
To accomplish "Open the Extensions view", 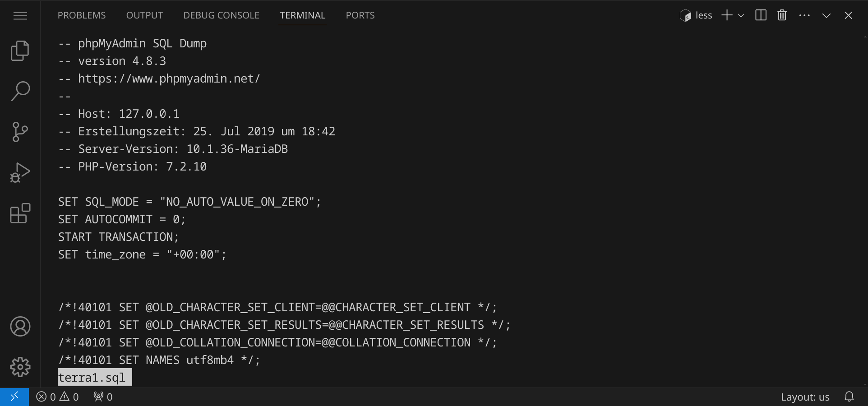I will [20, 213].
